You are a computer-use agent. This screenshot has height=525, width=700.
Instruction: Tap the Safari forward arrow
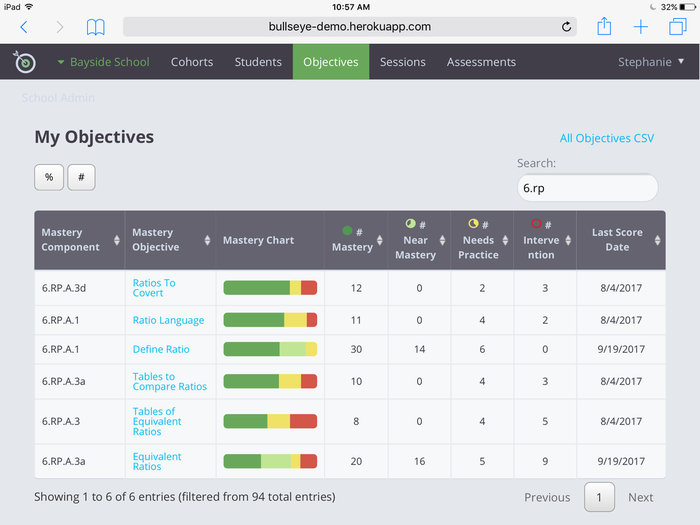[60, 27]
